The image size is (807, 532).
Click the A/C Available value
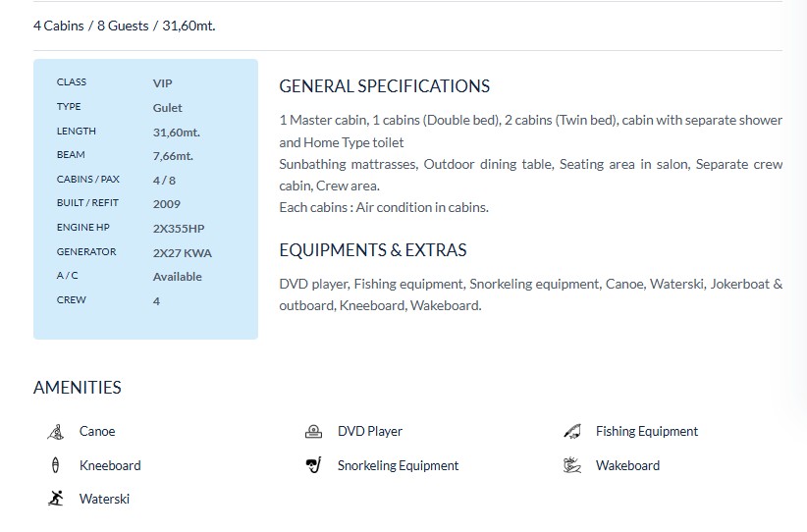point(177,277)
